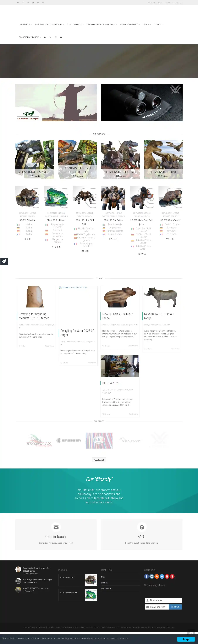Click the search magnifier icon in navigation

pyautogui.click(x=61, y=37)
